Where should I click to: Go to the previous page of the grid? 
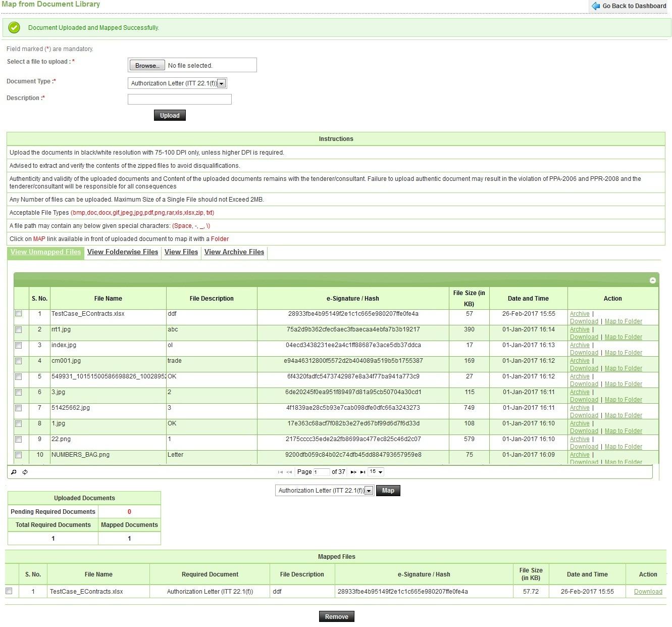(x=289, y=472)
